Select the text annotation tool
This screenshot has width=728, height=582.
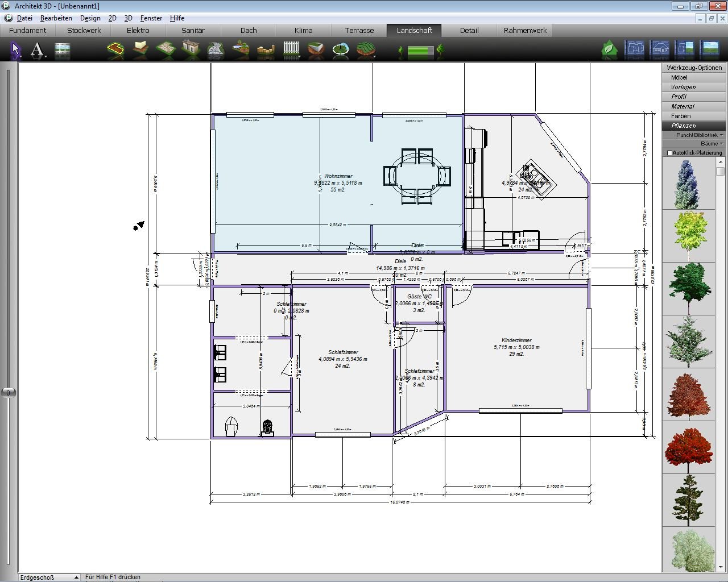coord(38,50)
